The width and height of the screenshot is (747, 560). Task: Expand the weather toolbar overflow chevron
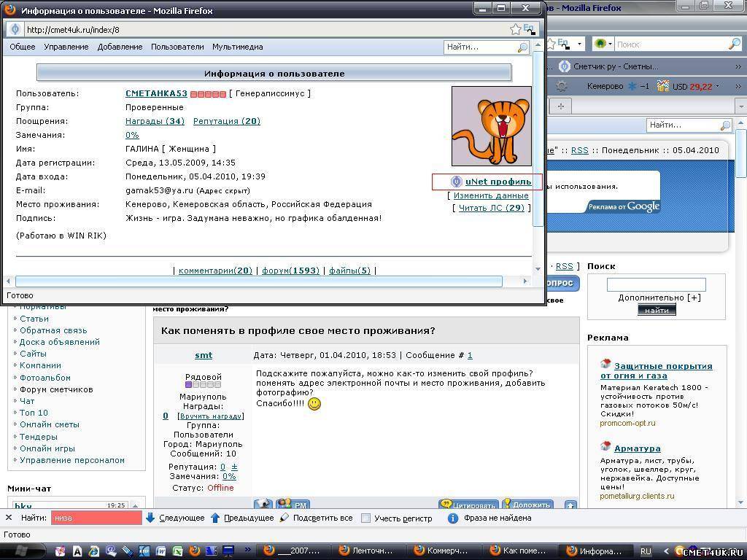[x=738, y=86]
